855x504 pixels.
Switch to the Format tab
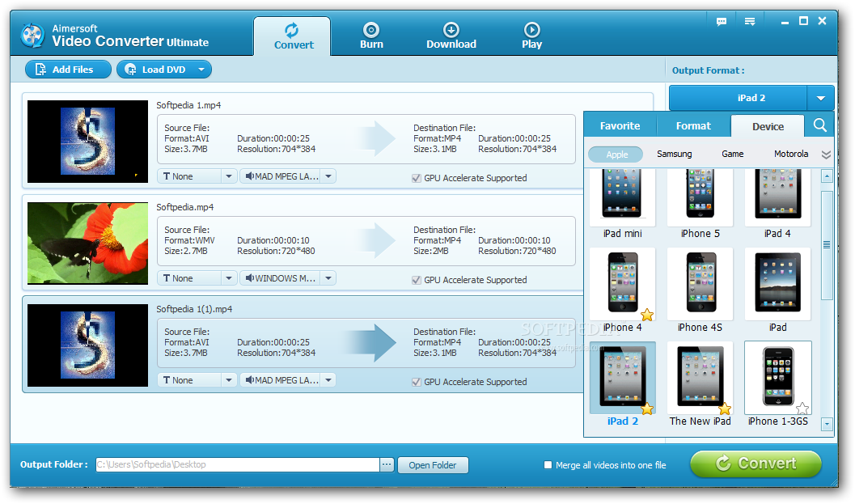pyautogui.click(x=692, y=125)
